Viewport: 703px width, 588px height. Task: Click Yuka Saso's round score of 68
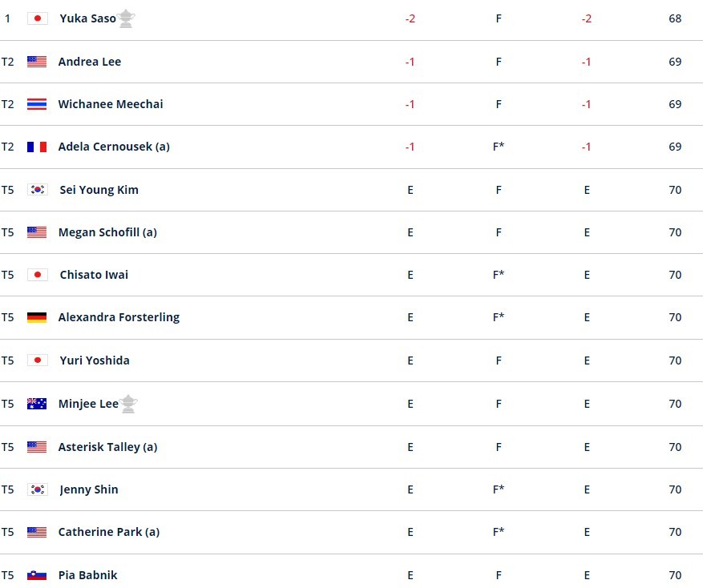point(675,18)
